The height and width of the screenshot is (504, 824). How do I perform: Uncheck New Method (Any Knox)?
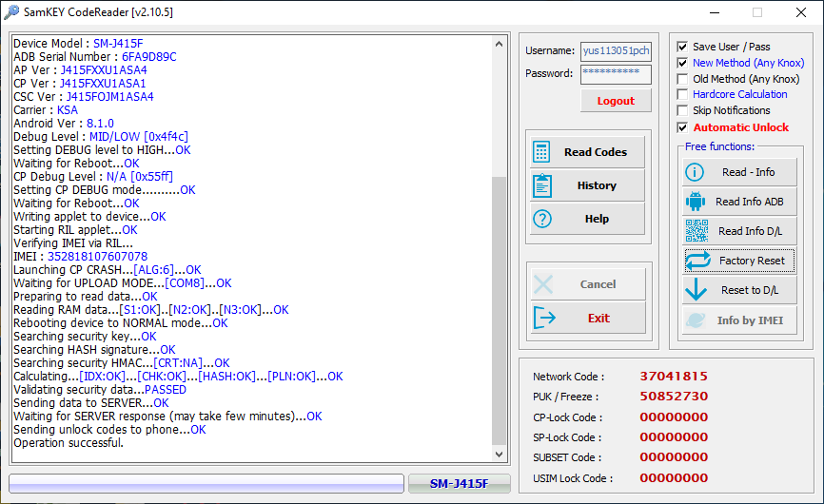[682, 63]
